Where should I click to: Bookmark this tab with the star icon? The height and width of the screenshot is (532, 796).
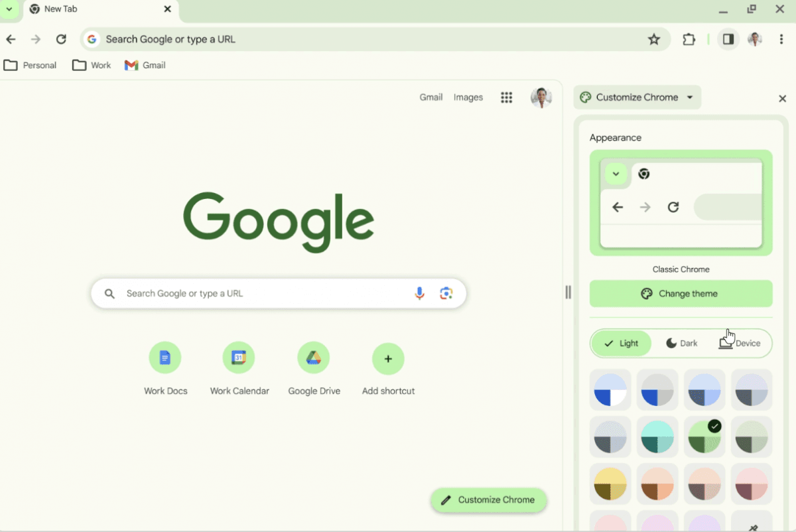click(654, 39)
